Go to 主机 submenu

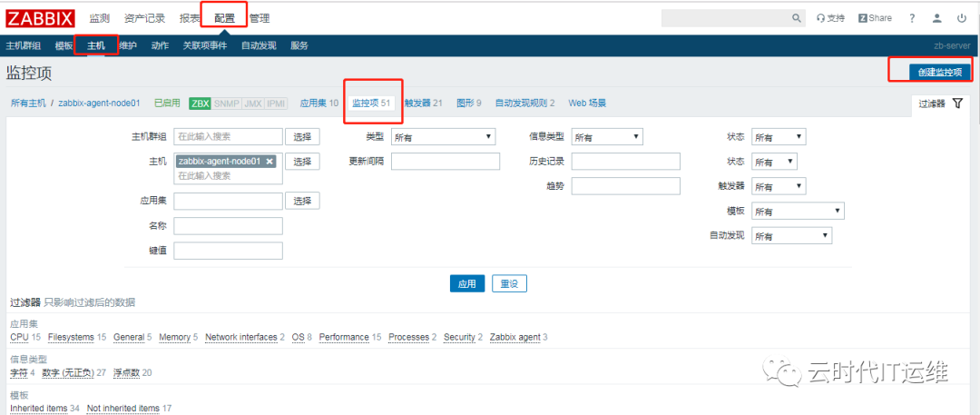click(95, 45)
